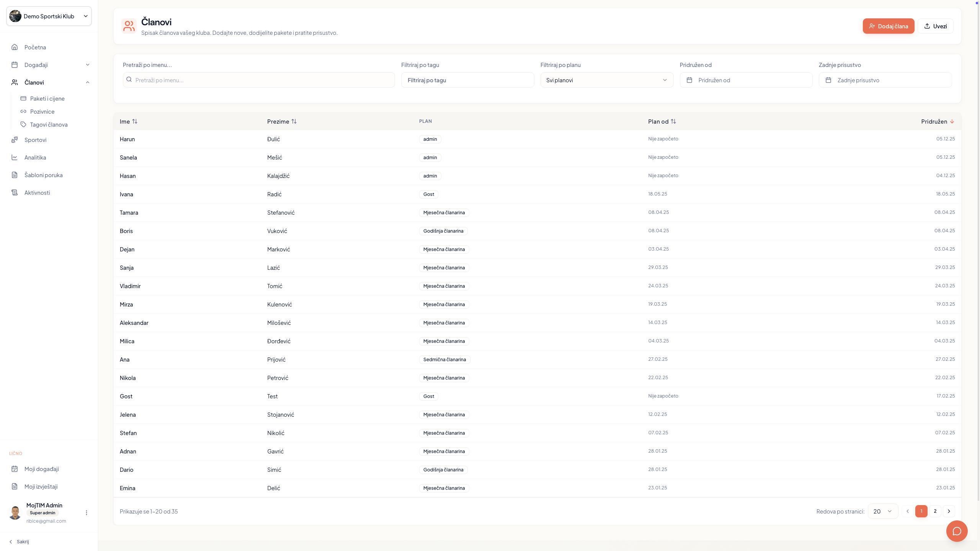Image resolution: width=980 pixels, height=551 pixels.
Task: Click the calendar icon in Zadnje prisustvo field
Action: coord(828,80)
